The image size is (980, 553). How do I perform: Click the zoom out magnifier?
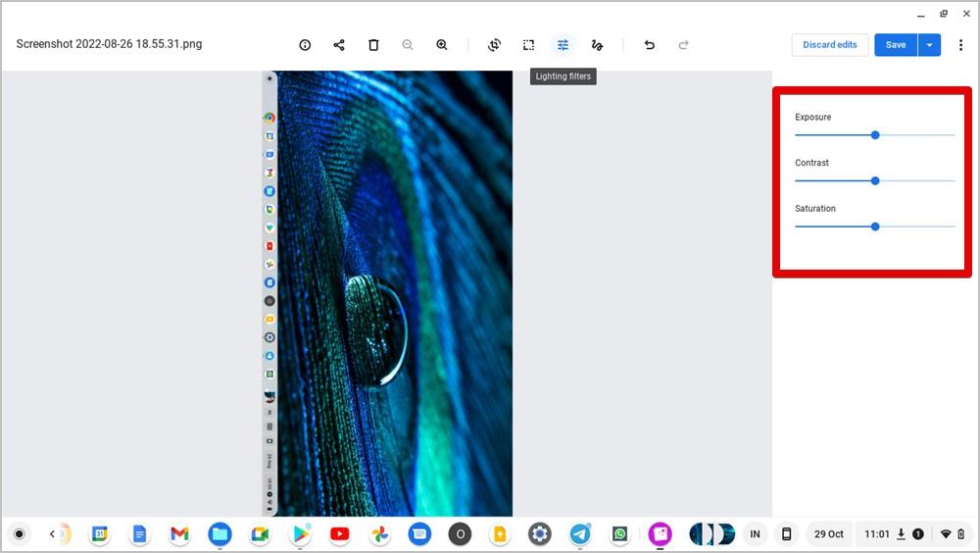point(408,45)
